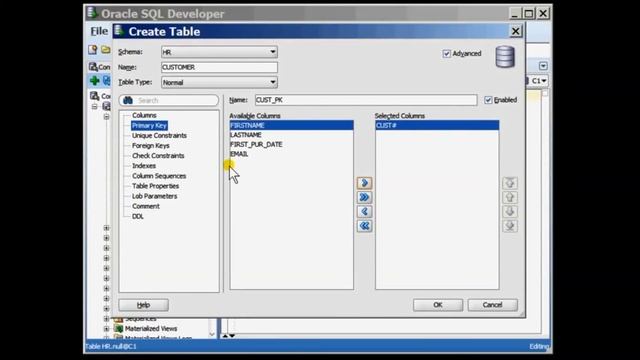Viewport: 640px width, 360px height.
Task: Expand the Materialized Views tree node
Action: [107, 329]
